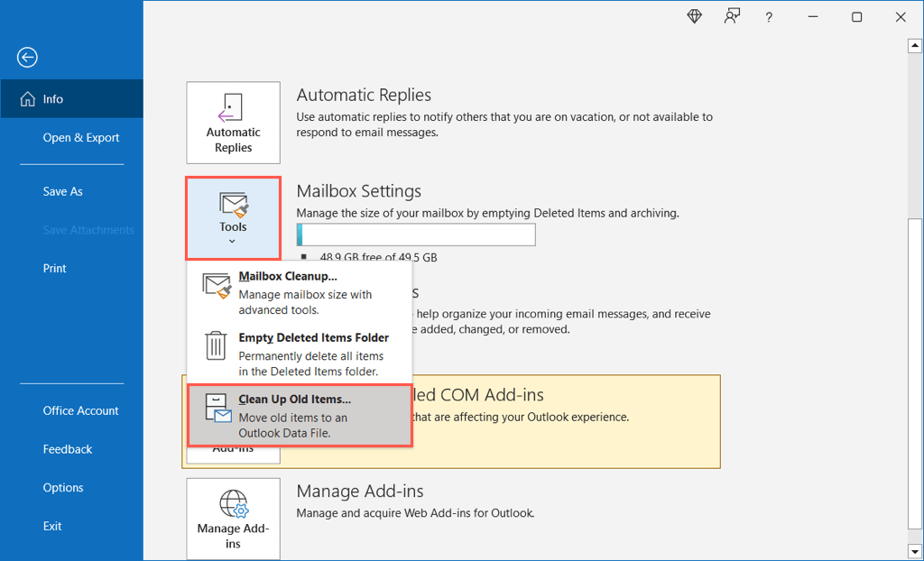
Task: Click the mailbox storage usage bar
Action: click(x=416, y=235)
